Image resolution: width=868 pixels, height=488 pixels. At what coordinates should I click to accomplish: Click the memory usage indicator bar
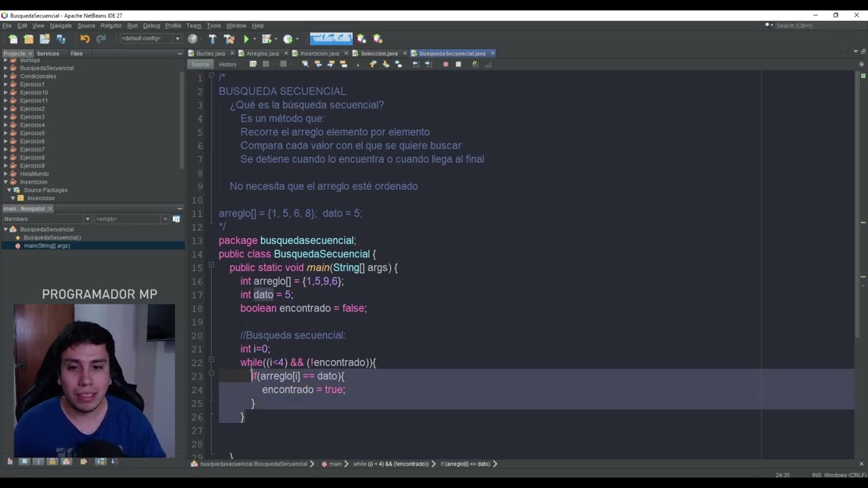tap(331, 39)
